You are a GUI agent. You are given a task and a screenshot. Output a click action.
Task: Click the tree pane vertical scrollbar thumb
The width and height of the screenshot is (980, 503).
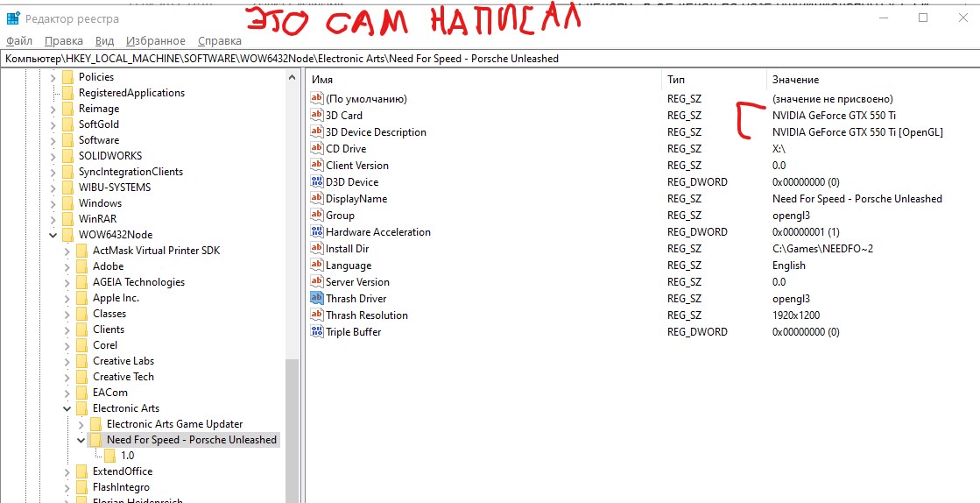[x=292, y=431]
